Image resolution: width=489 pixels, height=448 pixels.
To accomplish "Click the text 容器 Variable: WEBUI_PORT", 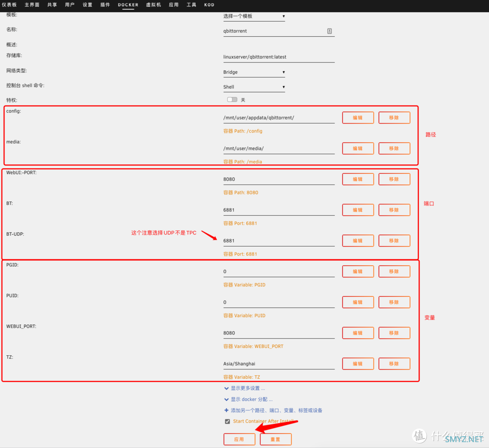I will tap(253, 346).
